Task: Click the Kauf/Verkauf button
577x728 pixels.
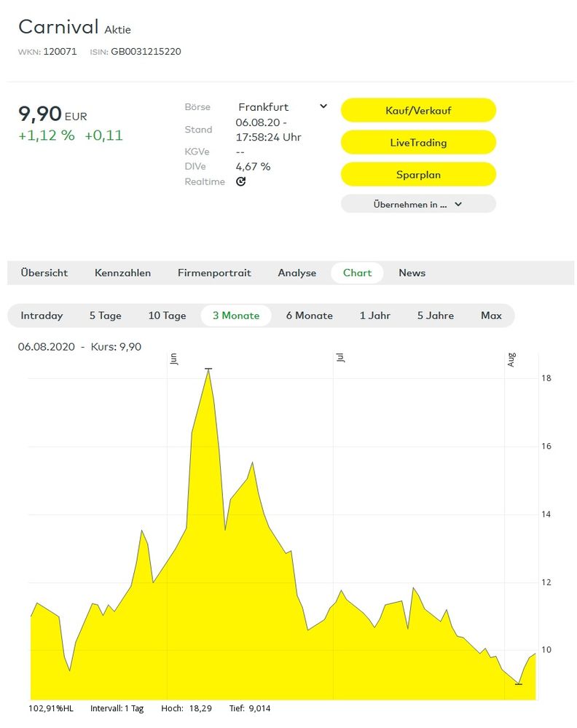Action: 418,110
